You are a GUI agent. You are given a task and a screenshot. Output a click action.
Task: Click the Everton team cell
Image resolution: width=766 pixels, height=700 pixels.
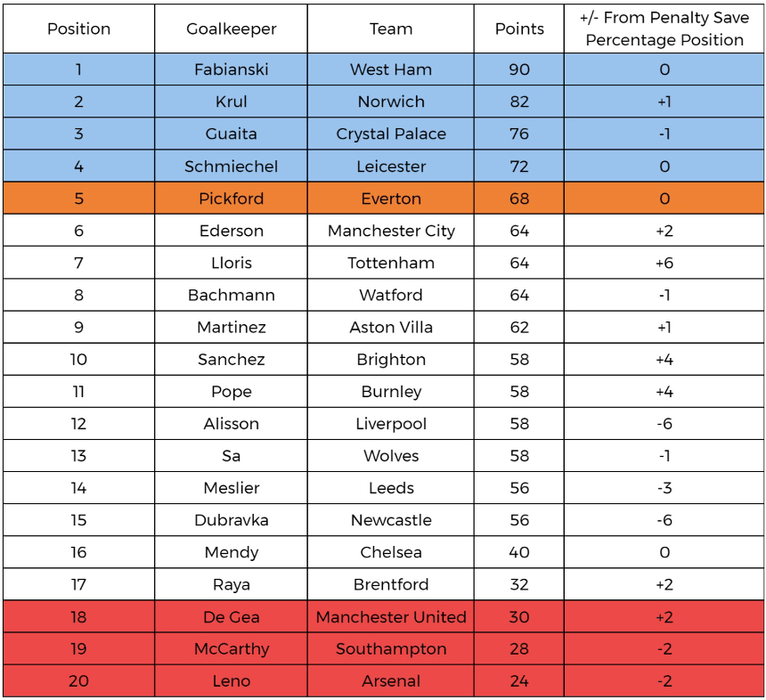point(391,199)
